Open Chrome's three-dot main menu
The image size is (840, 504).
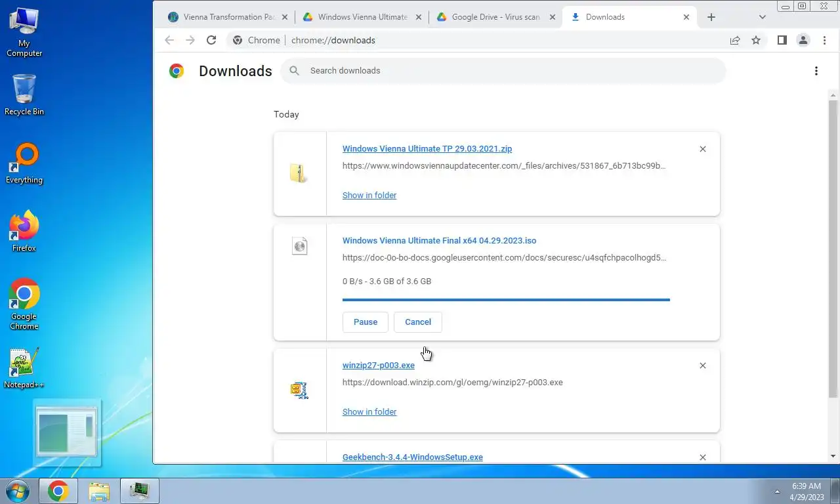point(824,40)
